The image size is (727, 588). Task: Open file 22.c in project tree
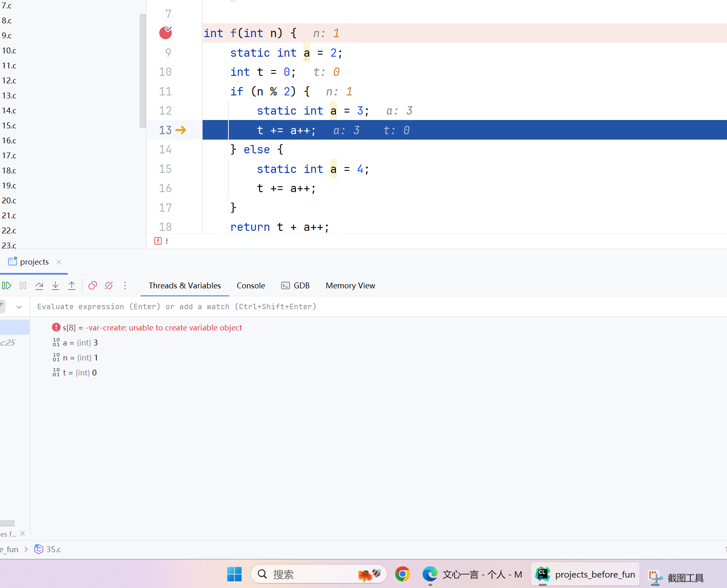(x=9, y=230)
